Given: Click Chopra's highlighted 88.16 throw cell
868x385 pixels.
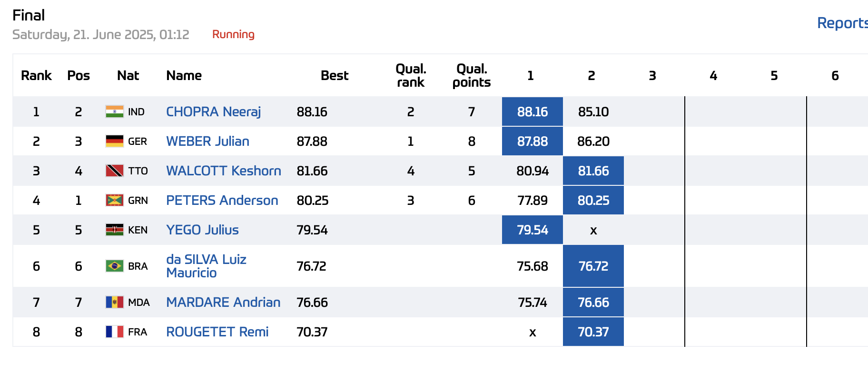Looking at the screenshot, I should point(532,111).
